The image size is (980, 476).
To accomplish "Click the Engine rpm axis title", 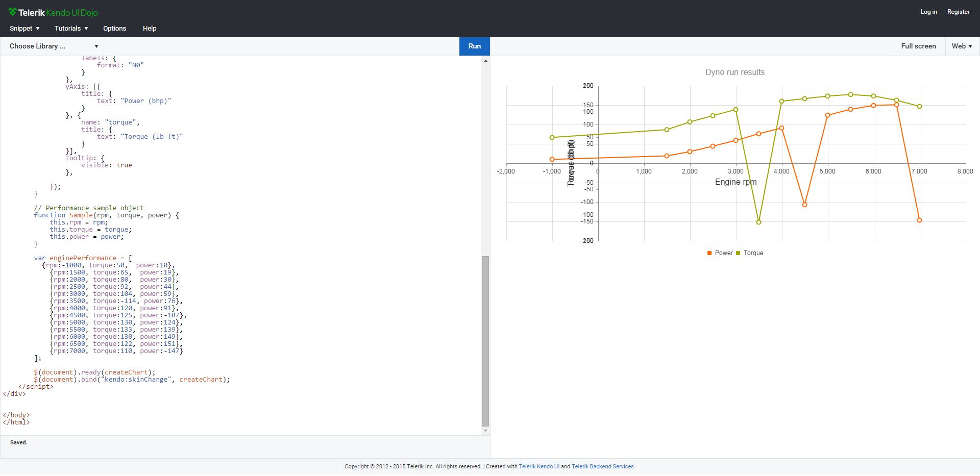I will tap(736, 182).
